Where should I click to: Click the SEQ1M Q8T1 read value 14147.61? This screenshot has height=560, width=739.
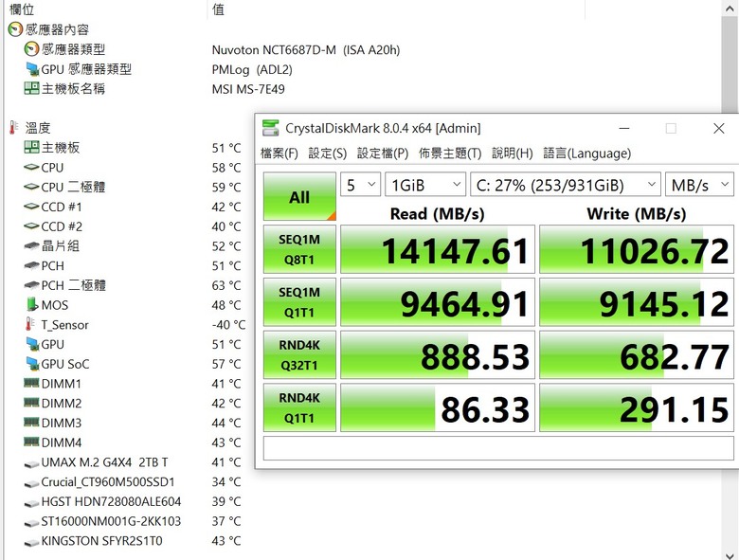pyautogui.click(x=438, y=249)
